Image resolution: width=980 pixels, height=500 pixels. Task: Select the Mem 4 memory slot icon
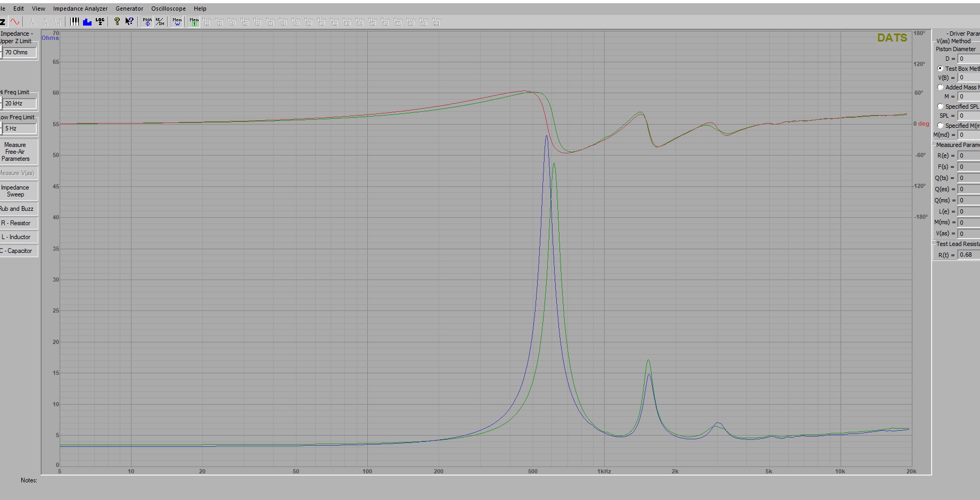[x=232, y=22]
